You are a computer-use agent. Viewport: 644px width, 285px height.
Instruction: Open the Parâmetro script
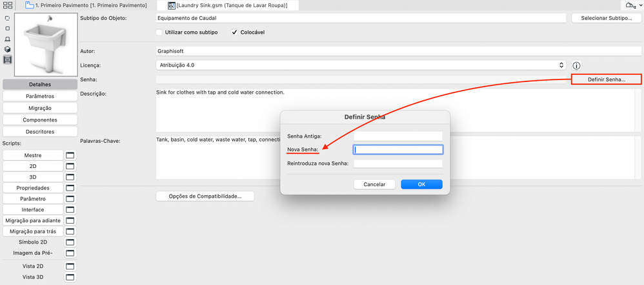33,198
